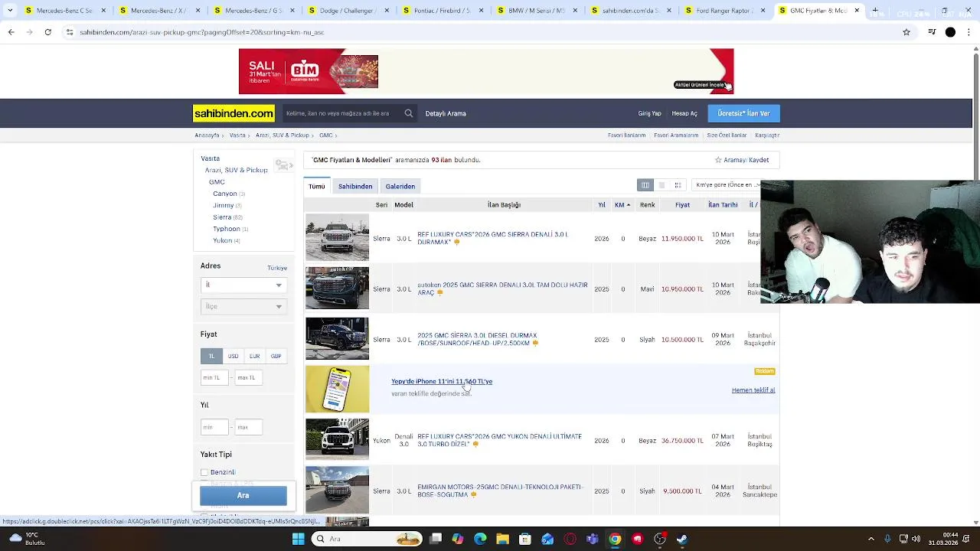Click Detaylı Arama link

coord(446,113)
